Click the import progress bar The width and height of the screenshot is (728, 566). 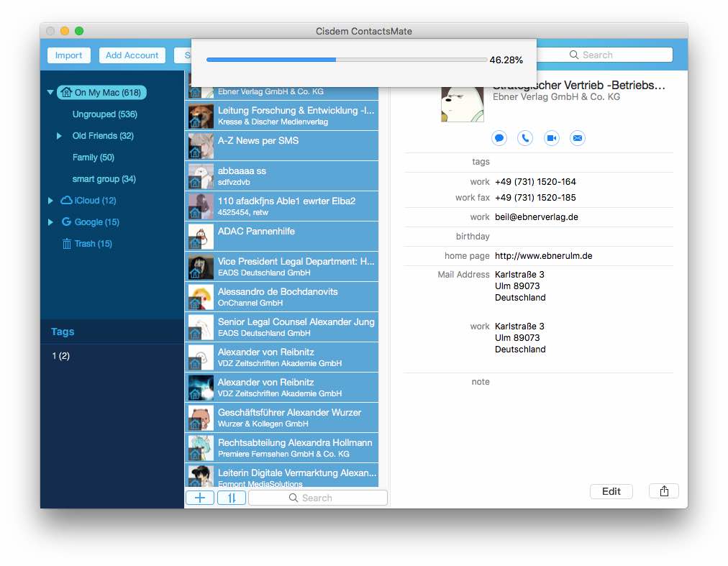346,60
